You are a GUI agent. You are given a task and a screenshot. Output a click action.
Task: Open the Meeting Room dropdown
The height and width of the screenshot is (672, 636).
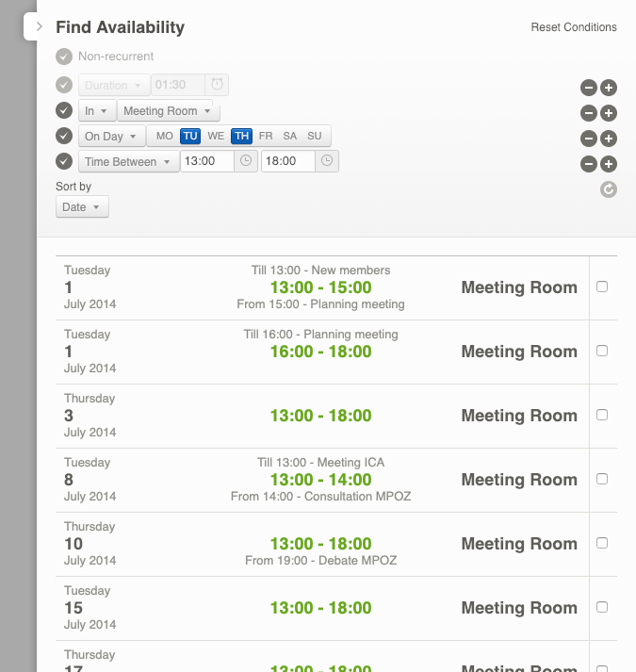pos(169,111)
